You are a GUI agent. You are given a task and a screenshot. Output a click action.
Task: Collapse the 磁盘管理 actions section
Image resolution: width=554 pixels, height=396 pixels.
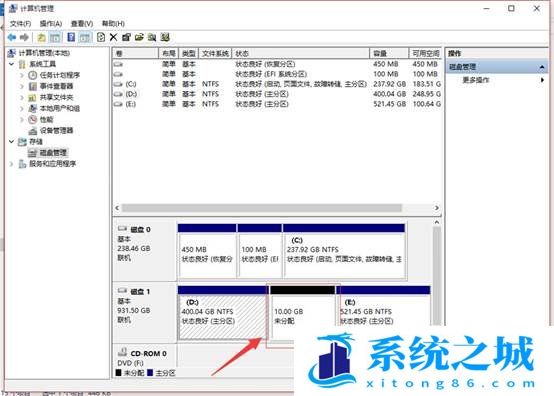(x=542, y=67)
